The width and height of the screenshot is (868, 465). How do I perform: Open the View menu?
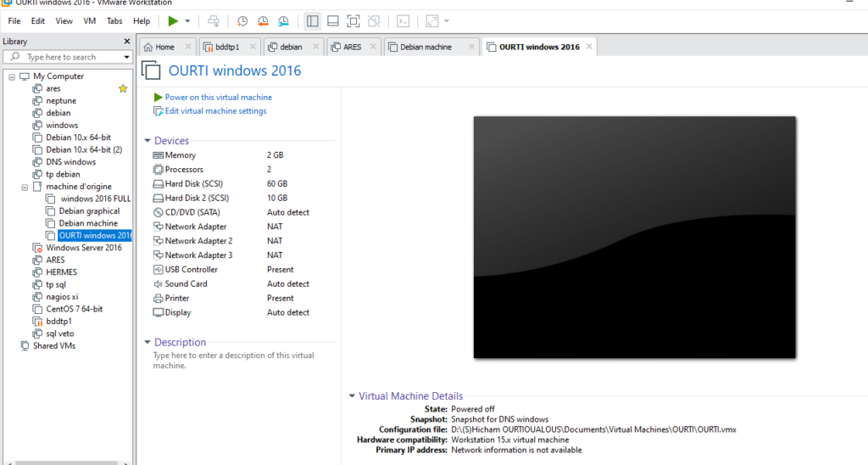click(64, 21)
